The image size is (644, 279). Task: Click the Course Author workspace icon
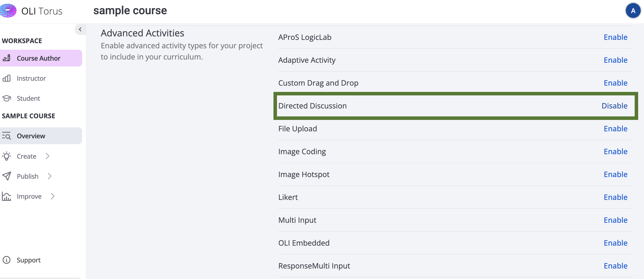tap(7, 58)
